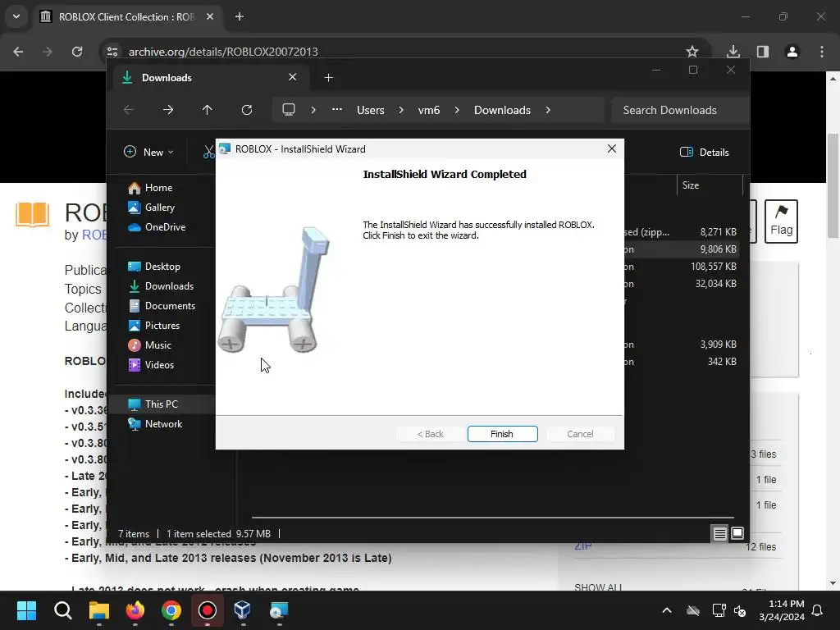Open the screen recorder taskbar icon
The height and width of the screenshot is (630, 840).
point(208,610)
